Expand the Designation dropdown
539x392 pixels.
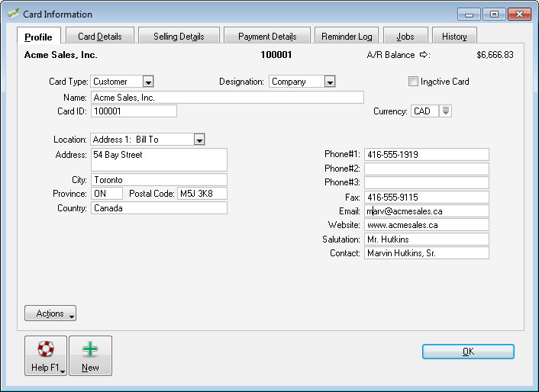pyautogui.click(x=330, y=82)
